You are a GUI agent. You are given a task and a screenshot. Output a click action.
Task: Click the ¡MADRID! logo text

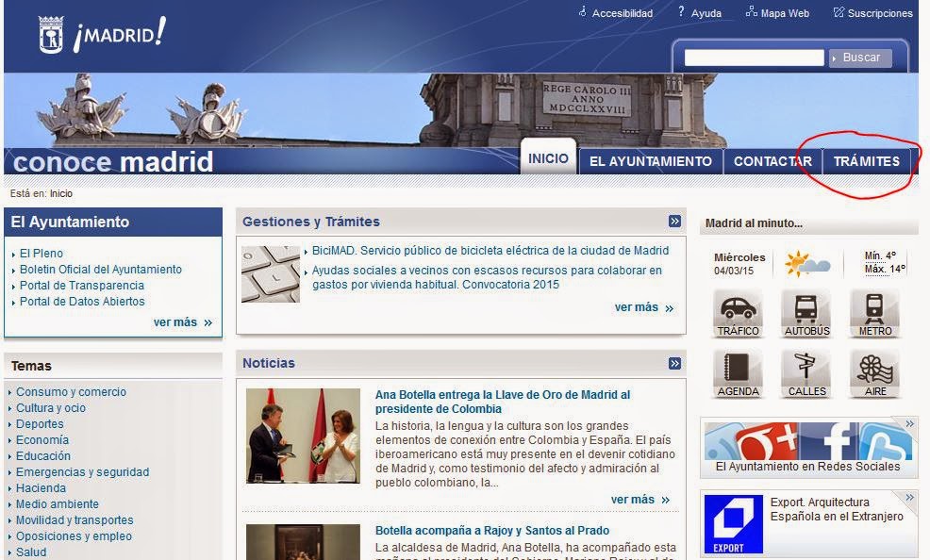point(120,34)
